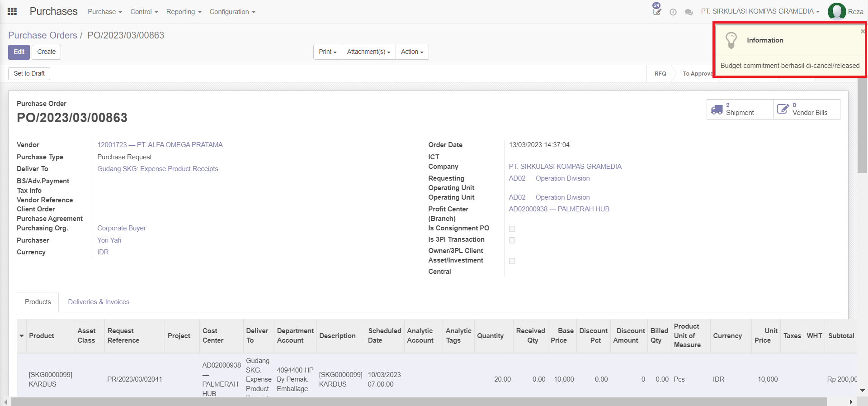Sort by the Subtotal column header

(x=841, y=336)
